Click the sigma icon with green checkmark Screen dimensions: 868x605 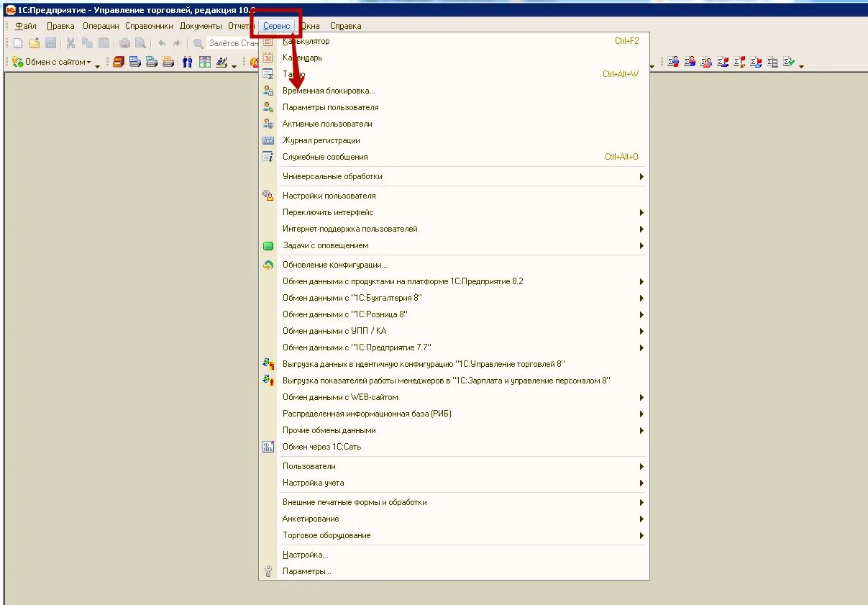tap(789, 62)
